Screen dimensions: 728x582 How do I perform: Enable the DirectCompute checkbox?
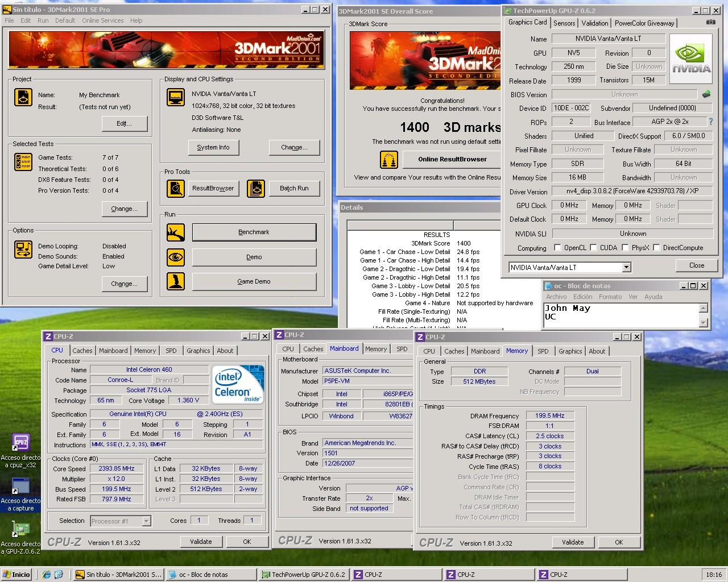(x=656, y=248)
